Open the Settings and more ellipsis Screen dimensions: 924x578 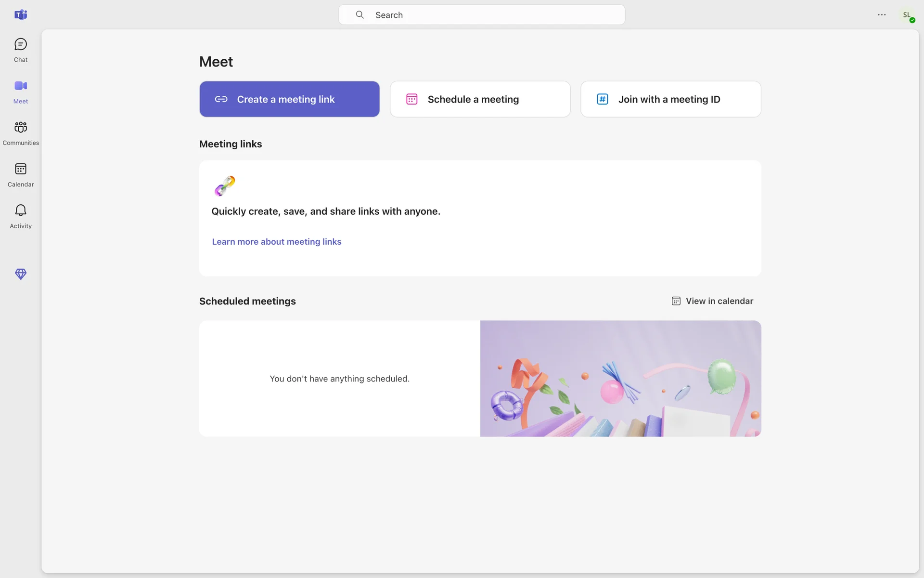pos(882,15)
